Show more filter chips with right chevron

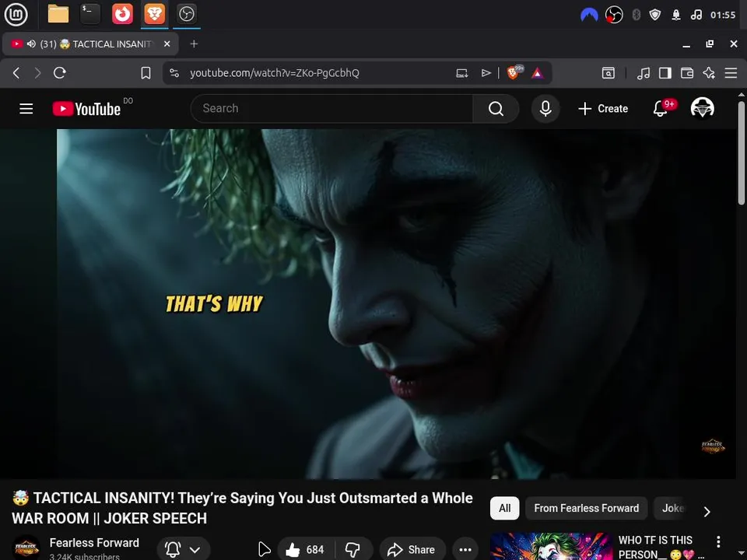[x=707, y=512]
